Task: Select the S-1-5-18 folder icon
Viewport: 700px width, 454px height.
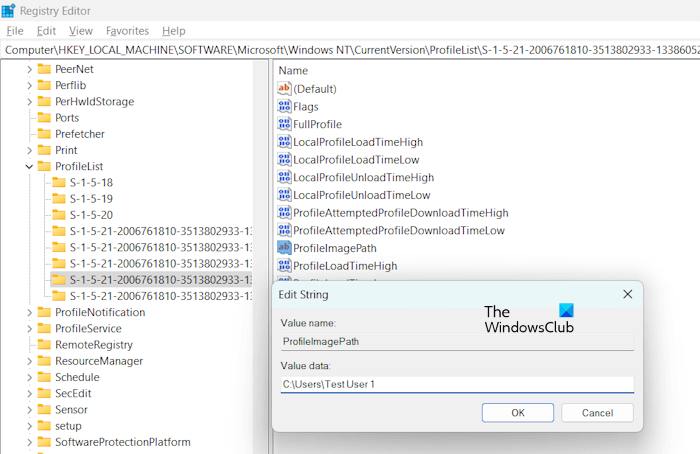Action: (x=59, y=182)
